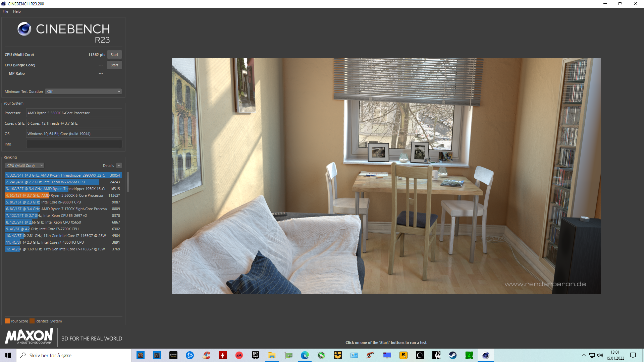Open the red eye taskbar app
Viewport: 644px width, 362px height.
tap(371, 355)
